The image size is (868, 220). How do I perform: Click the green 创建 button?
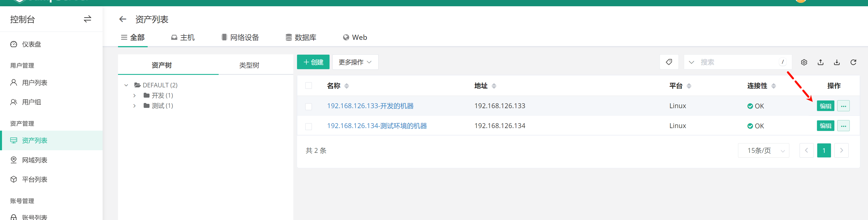[x=313, y=62]
